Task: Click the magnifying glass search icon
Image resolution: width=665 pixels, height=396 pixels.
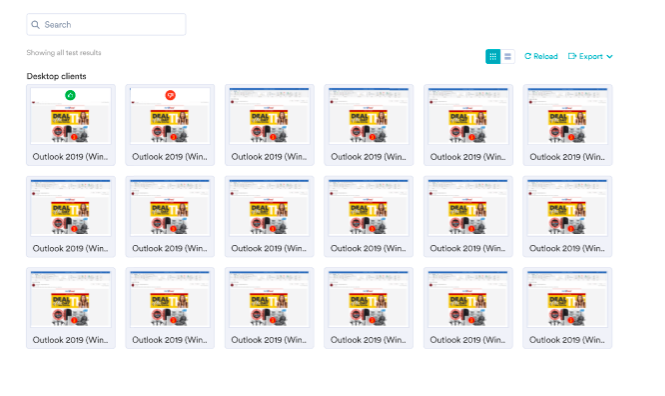Action: pyautogui.click(x=36, y=25)
